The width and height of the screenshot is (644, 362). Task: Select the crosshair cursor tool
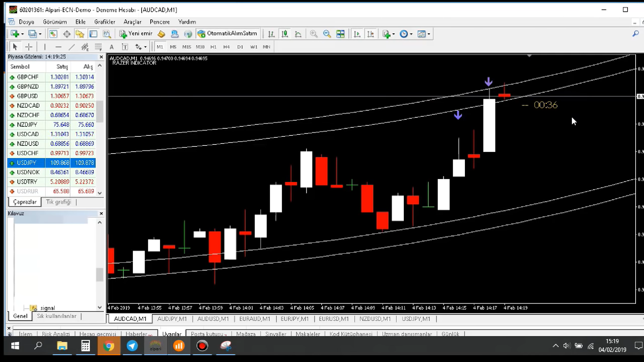[x=29, y=47]
